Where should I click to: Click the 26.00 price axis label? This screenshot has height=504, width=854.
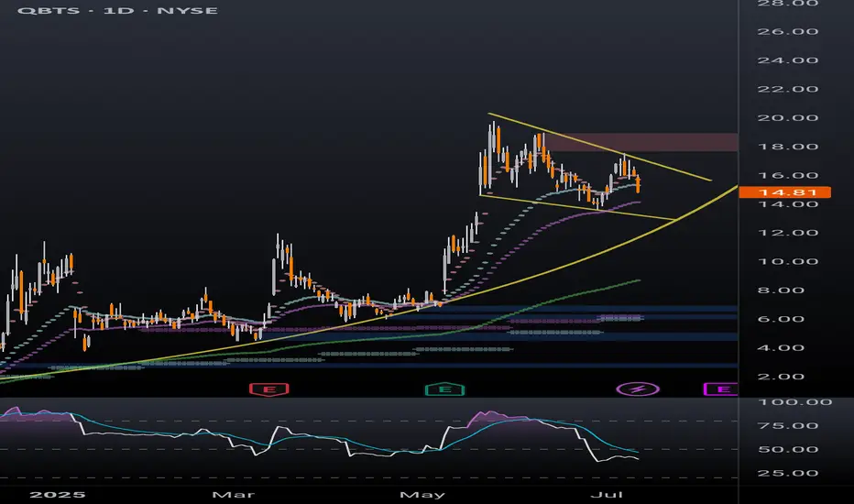(787, 31)
